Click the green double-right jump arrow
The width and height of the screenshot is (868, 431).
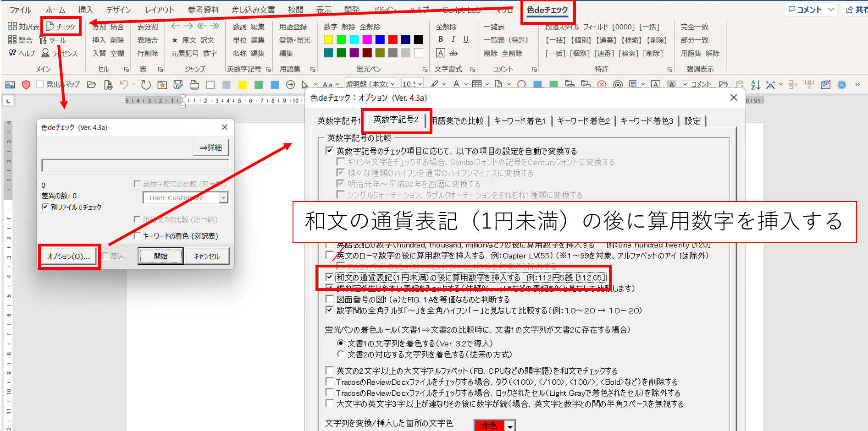(x=215, y=26)
